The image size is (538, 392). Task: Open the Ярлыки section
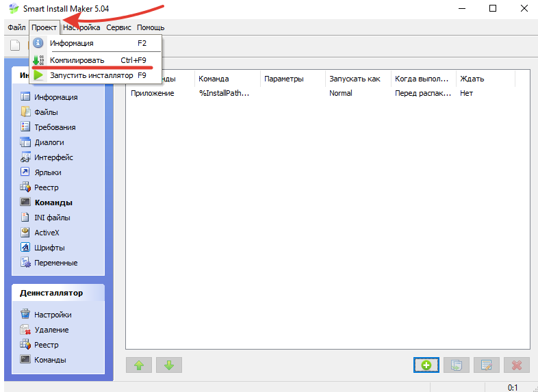click(x=48, y=172)
